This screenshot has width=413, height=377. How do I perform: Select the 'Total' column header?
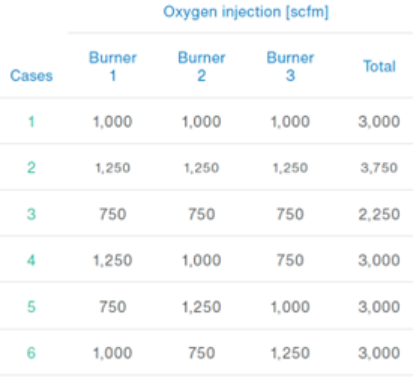tap(379, 66)
